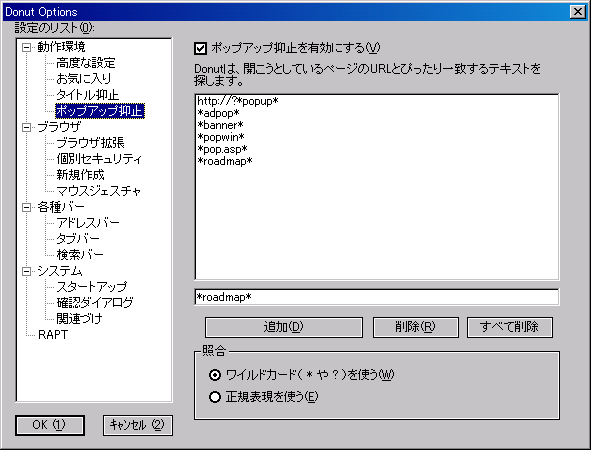Click the 追加 button
The height and width of the screenshot is (450, 591).
(284, 327)
